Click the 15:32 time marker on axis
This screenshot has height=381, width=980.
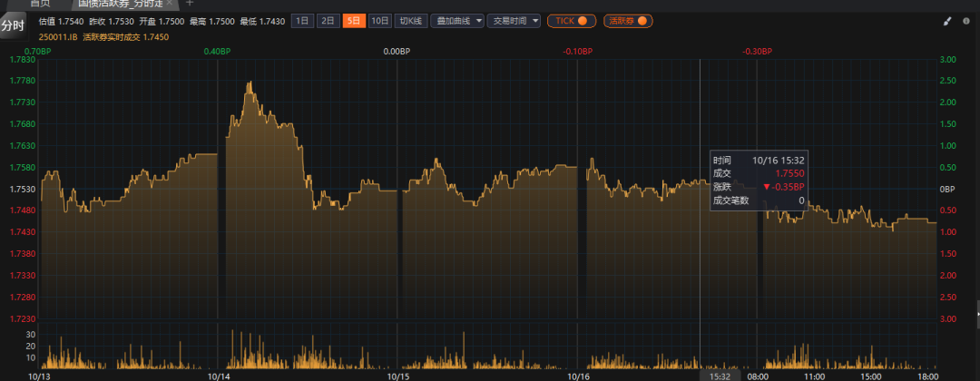click(x=720, y=375)
